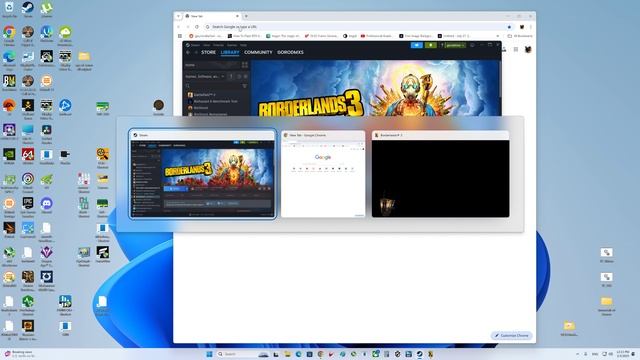The width and height of the screenshot is (640, 360).
Task: Open the Microsoft Edge desktop shortcut
Action: [9, 60]
